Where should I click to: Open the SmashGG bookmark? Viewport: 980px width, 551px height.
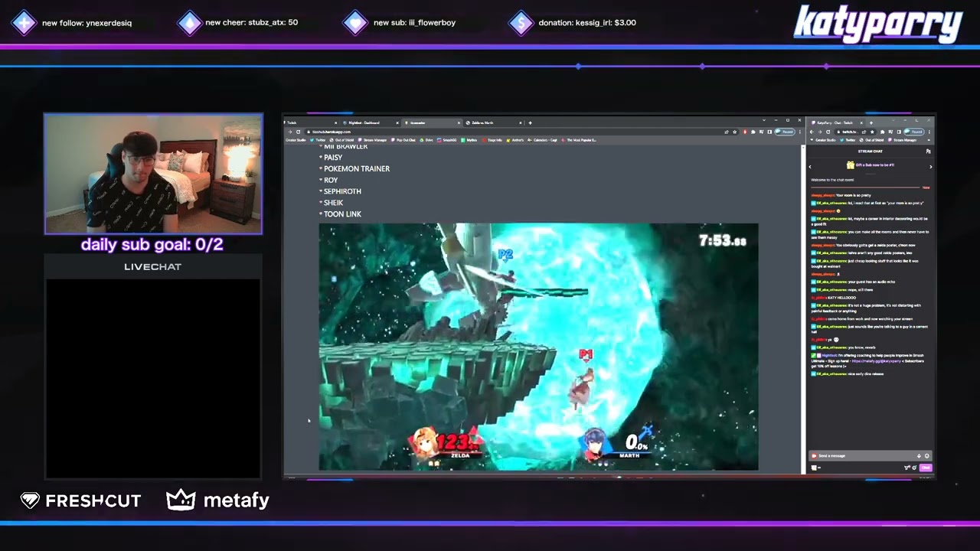pos(448,140)
